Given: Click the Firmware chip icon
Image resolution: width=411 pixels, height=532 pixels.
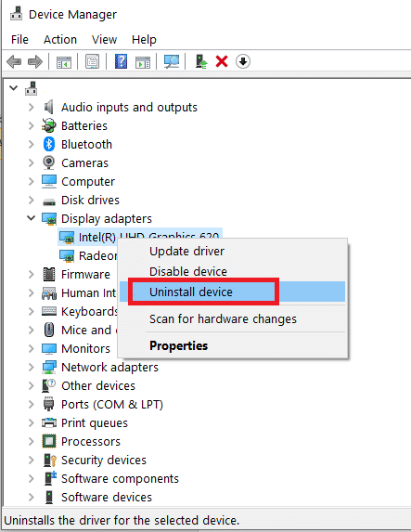Looking at the screenshot, I should (49, 274).
